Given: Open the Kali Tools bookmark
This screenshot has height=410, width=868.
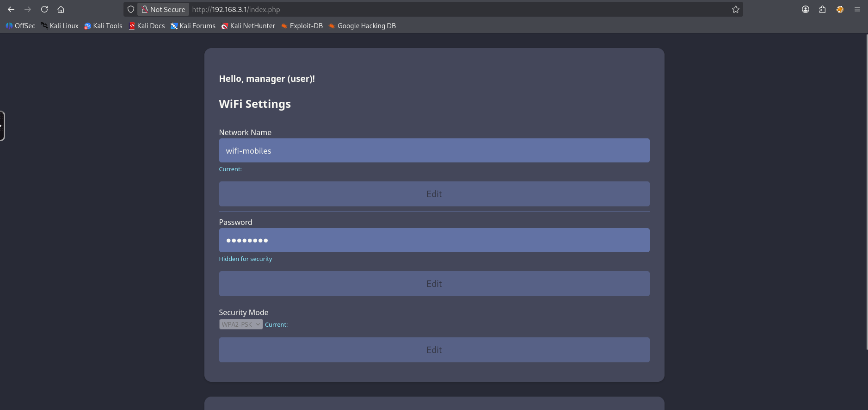Looking at the screenshot, I should pyautogui.click(x=103, y=26).
